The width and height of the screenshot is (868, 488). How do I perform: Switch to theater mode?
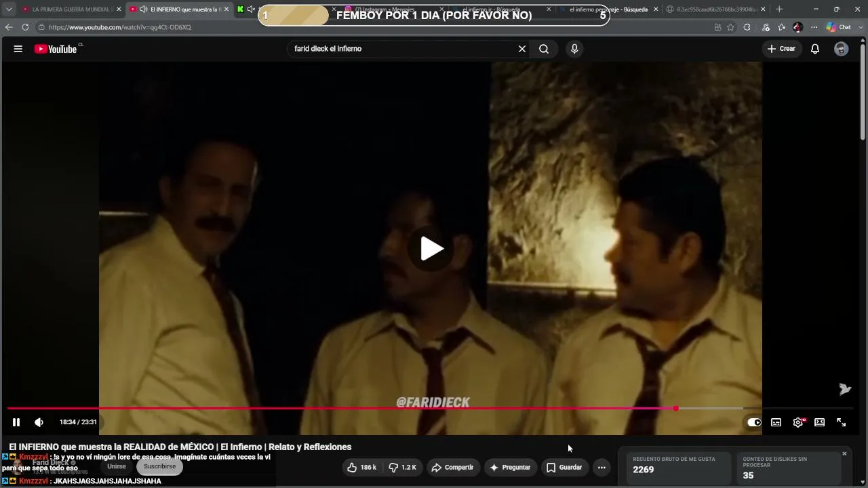(819, 422)
